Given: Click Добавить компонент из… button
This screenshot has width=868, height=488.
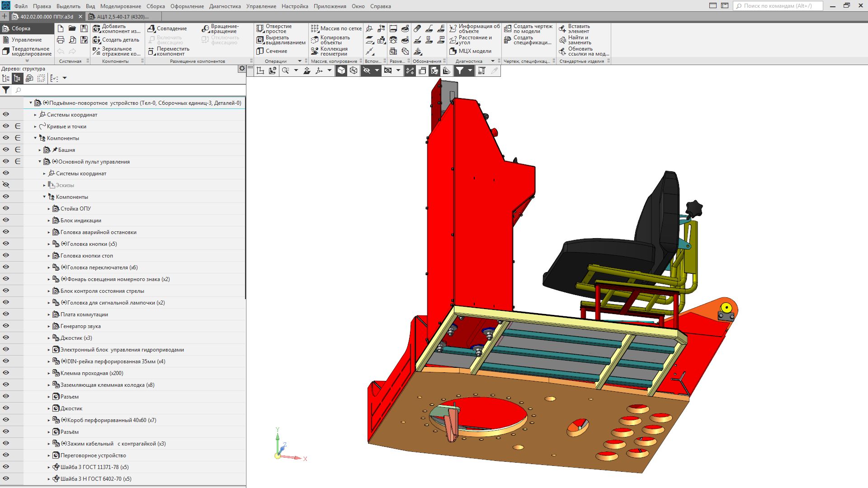Looking at the screenshot, I should tap(117, 28).
